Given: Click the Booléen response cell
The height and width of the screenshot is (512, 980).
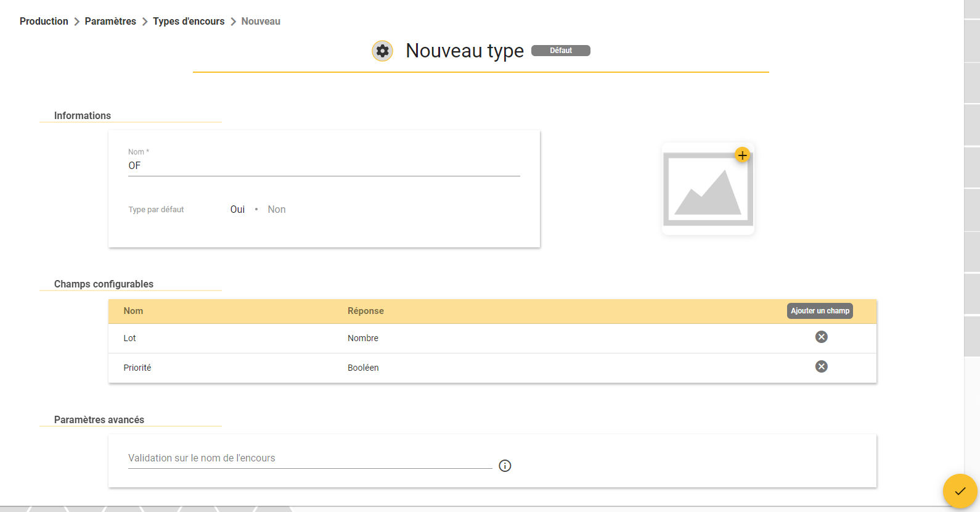Looking at the screenshot, I should (x=363, y=368).
